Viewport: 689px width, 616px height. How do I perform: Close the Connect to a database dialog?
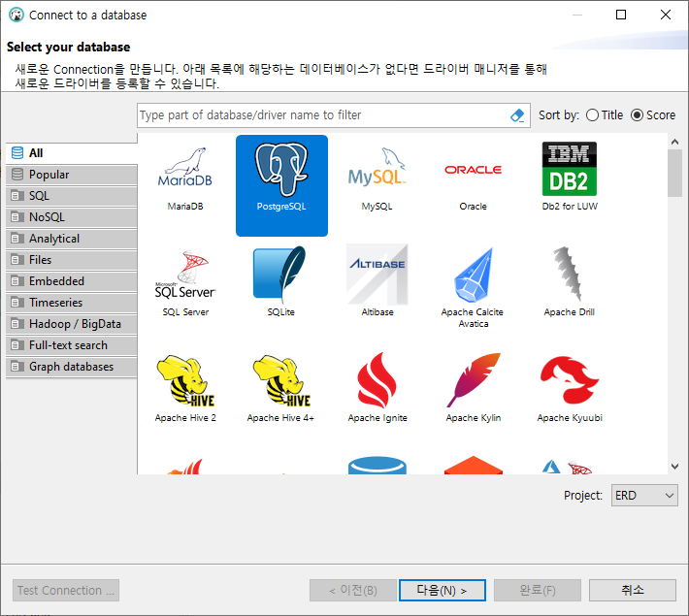[666, 15]
